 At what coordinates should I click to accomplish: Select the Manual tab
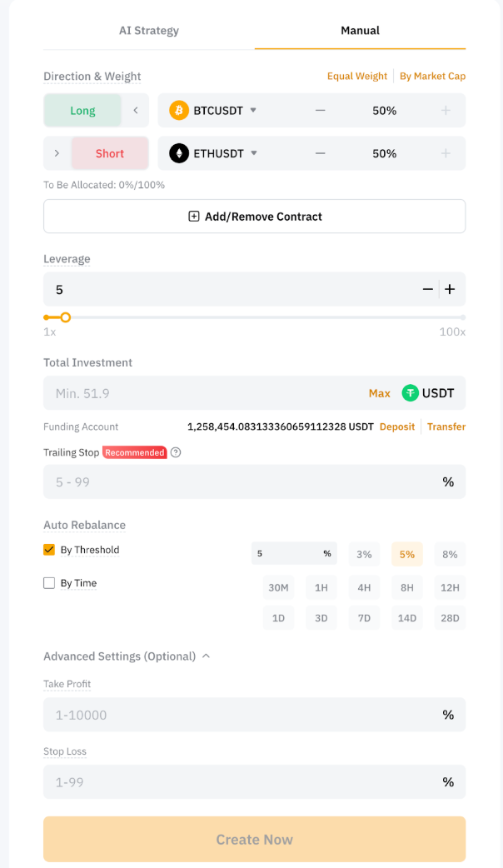360,31
